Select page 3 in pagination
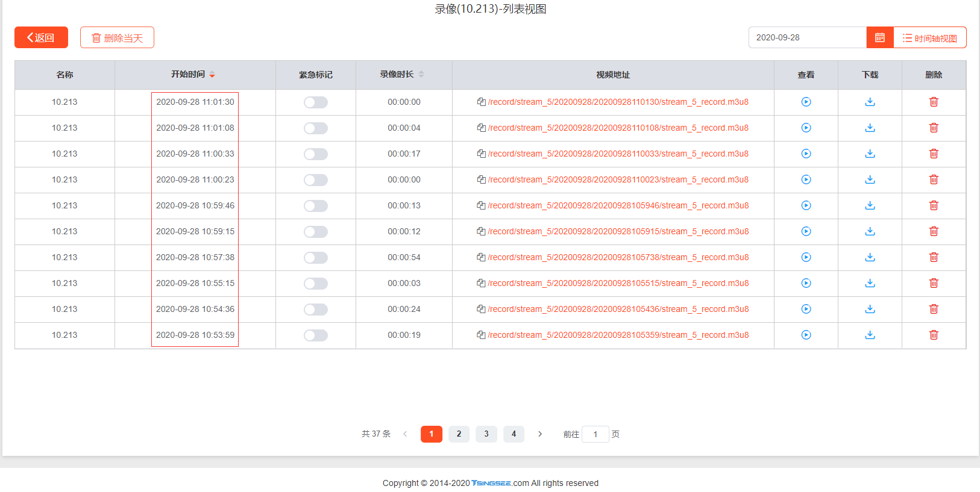This screenshot has height=492, width=980. click(x=486, y=434)
